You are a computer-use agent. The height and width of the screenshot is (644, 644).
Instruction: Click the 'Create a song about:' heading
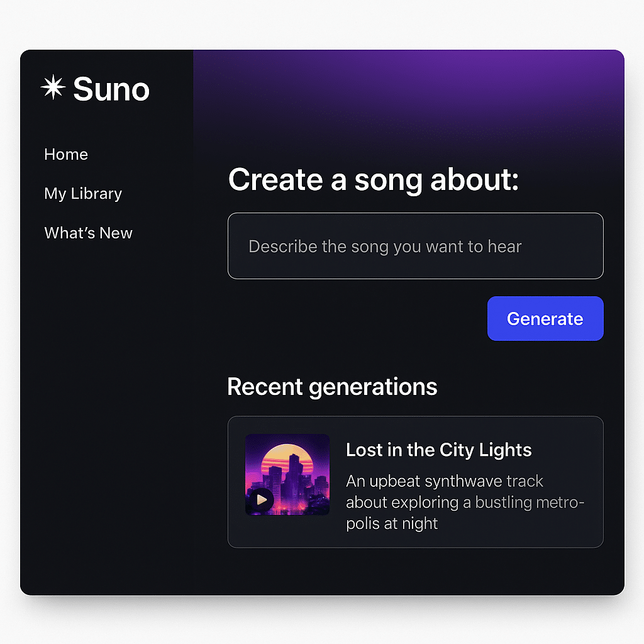click(374, 180)
